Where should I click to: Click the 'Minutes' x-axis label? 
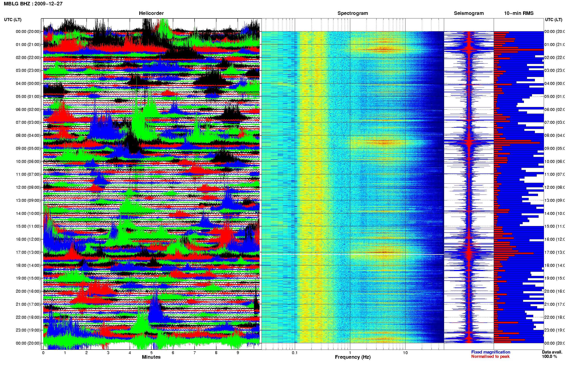coord(151,357)
